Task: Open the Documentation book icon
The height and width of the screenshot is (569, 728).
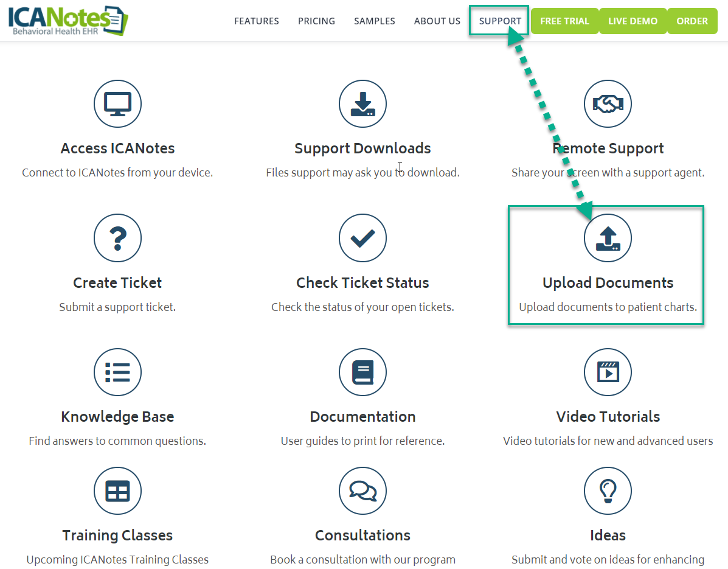Action: (362, 372)
